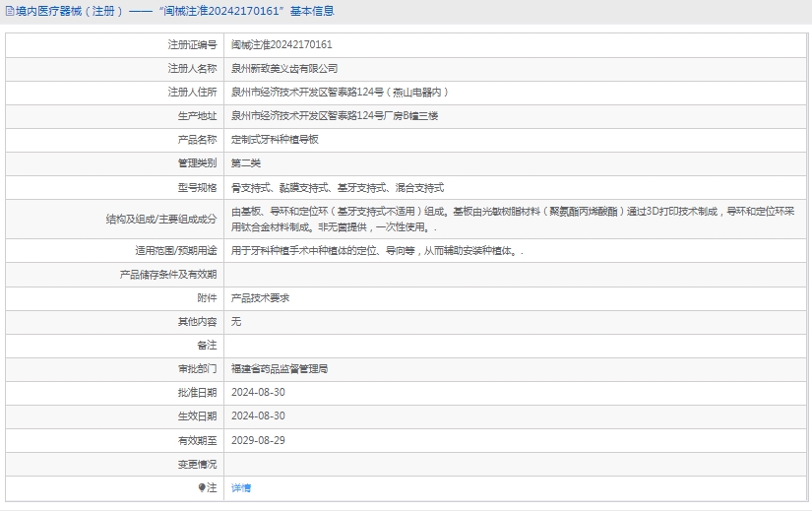
Task: Click the 适用范围/预期用途 description text
Action: (377, 250)
